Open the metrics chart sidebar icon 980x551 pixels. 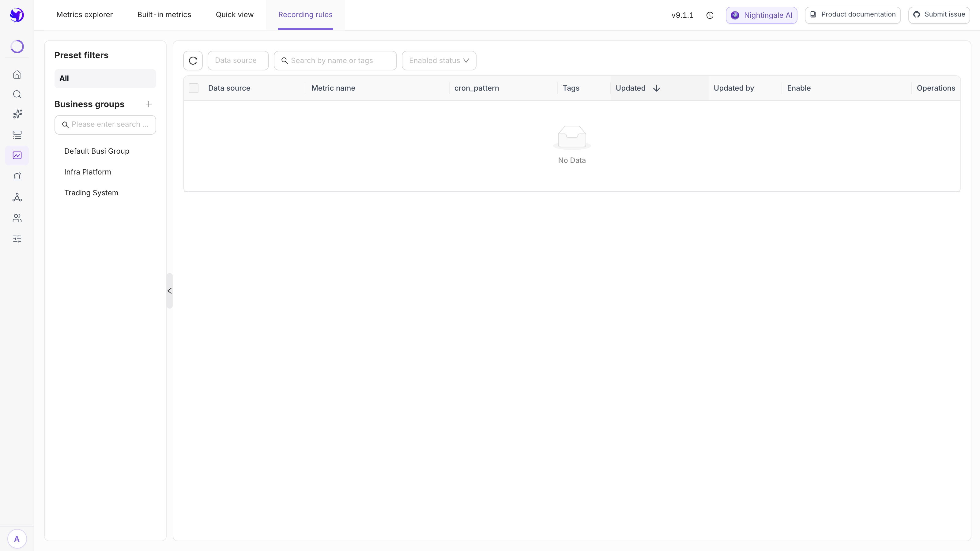(x=17, y=155)
